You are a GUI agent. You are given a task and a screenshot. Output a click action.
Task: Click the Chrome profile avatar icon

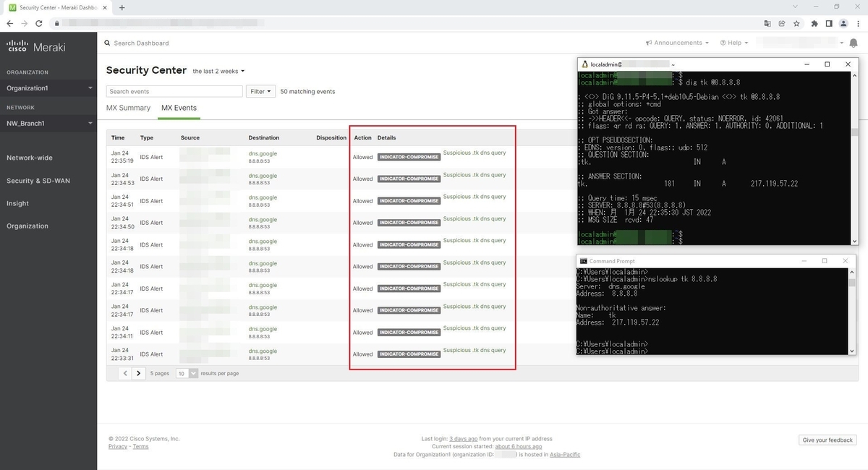click(843, 23)
